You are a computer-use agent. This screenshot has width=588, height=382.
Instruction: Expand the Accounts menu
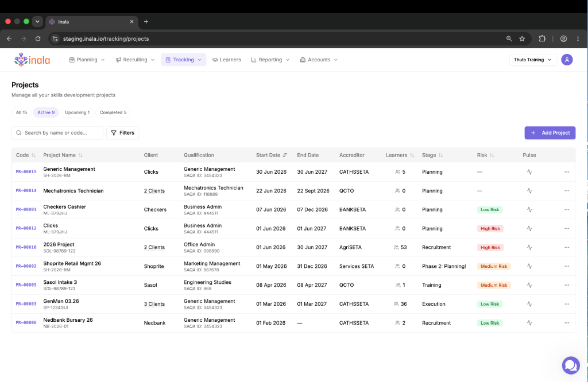tap(319, 60)
